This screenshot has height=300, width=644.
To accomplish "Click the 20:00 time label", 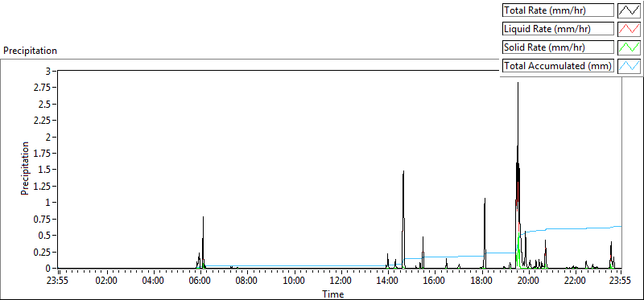I will pos(528,282).
